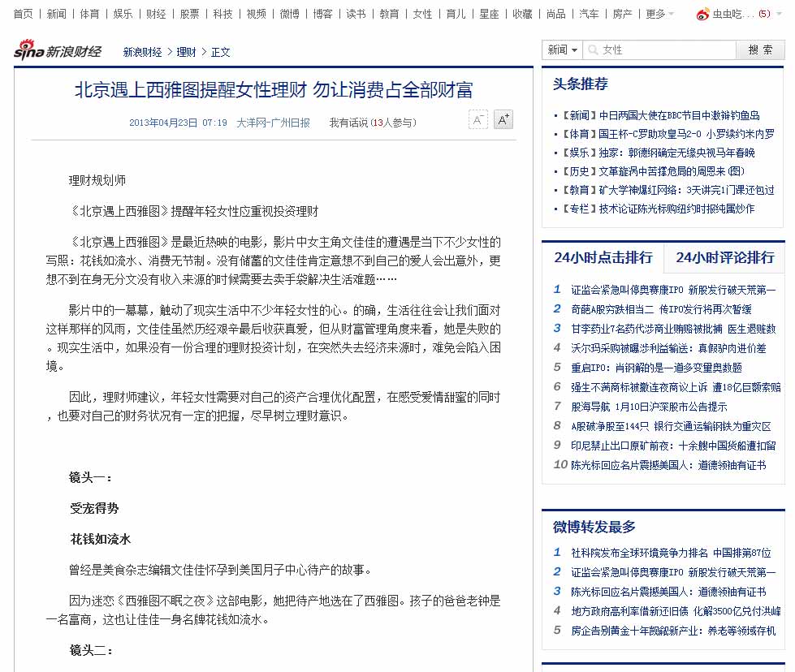Click the 搜索 search button
The height and width of the screenshot is (672, 795).
(x=760, y=50)
